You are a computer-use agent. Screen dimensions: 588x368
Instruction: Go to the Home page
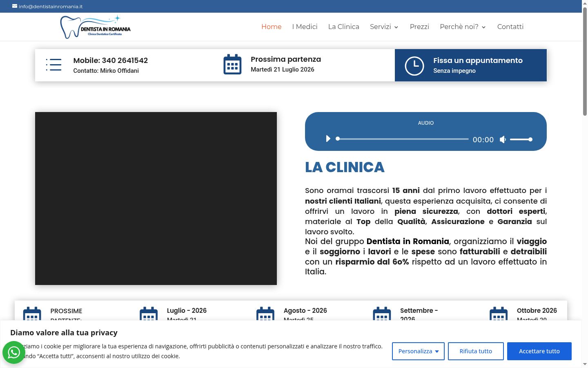click(x=272, y=27)
